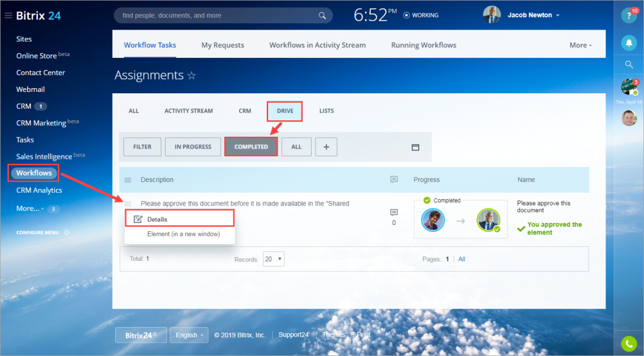The width and height of the screenshot is (644, 356).
Task: Click the Bitrix24 footer button
Action: (x=141, y=335)
